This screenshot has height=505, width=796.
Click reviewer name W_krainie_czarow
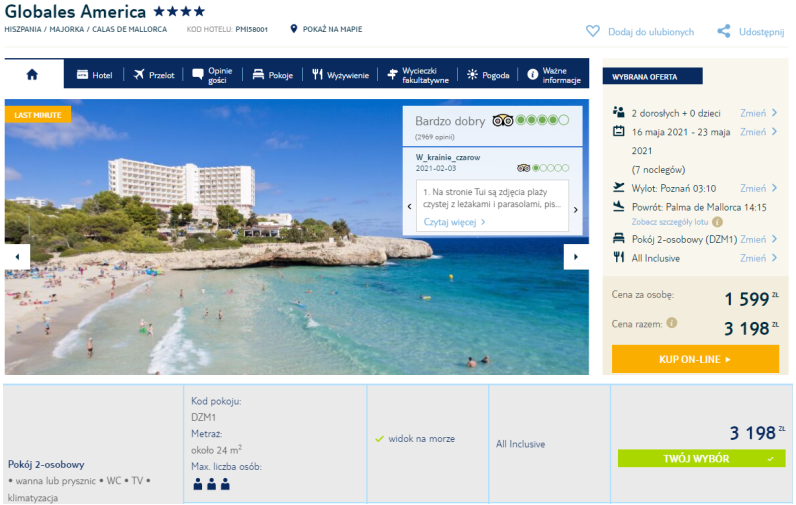pos(448,157)
